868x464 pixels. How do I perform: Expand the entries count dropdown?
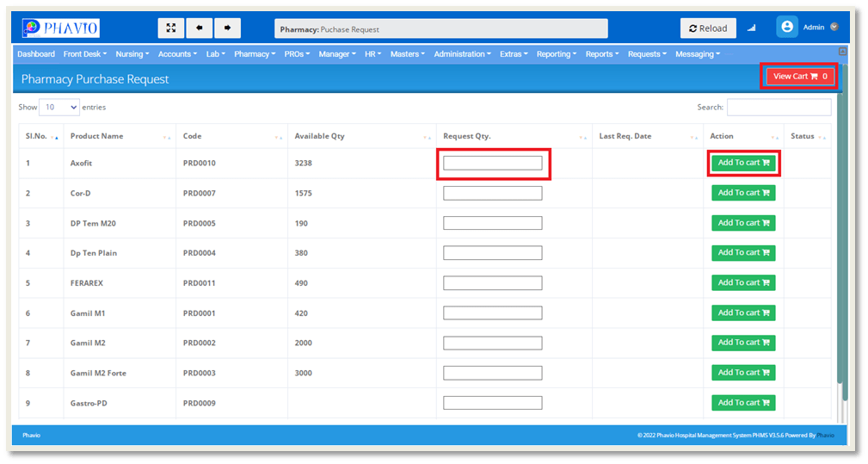[x=60, y=108]
